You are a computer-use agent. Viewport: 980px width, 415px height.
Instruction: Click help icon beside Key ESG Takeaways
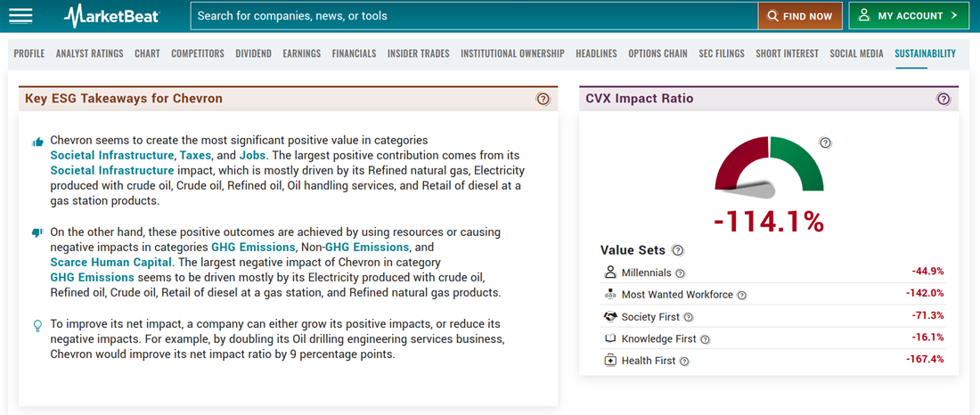[543, 99]
